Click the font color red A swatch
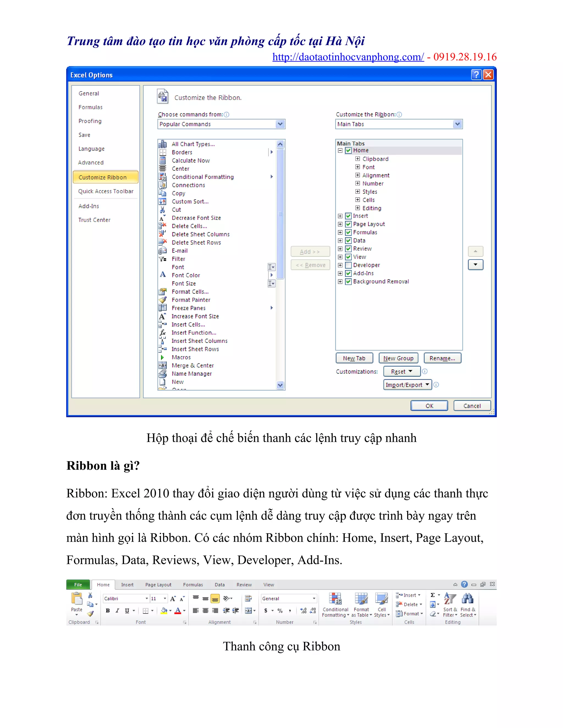This screenshot has height=728, width=563. [178, 611]
